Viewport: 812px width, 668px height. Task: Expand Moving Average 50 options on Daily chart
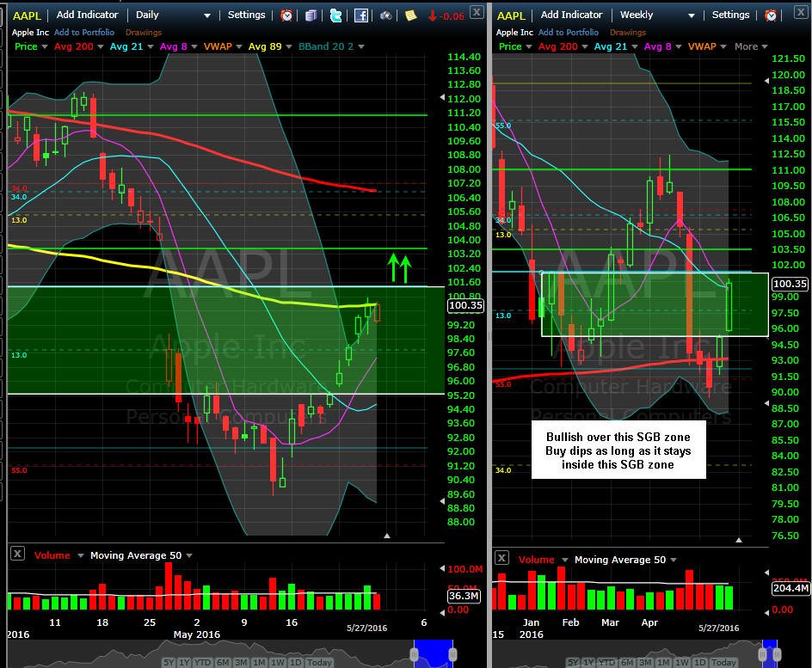[x=189, y=555]
